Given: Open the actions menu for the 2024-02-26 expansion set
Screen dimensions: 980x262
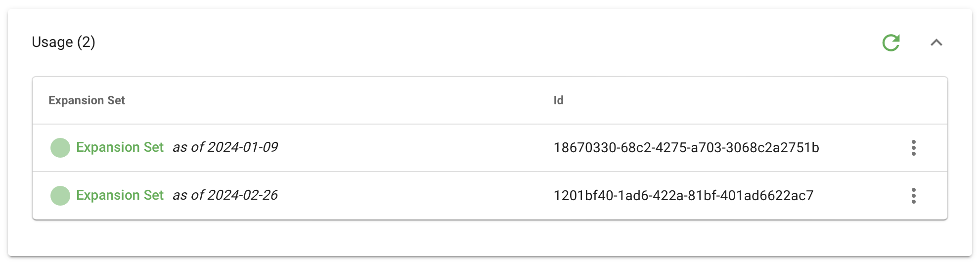Looking at the screenshot, I should click(x=913, y=196).
